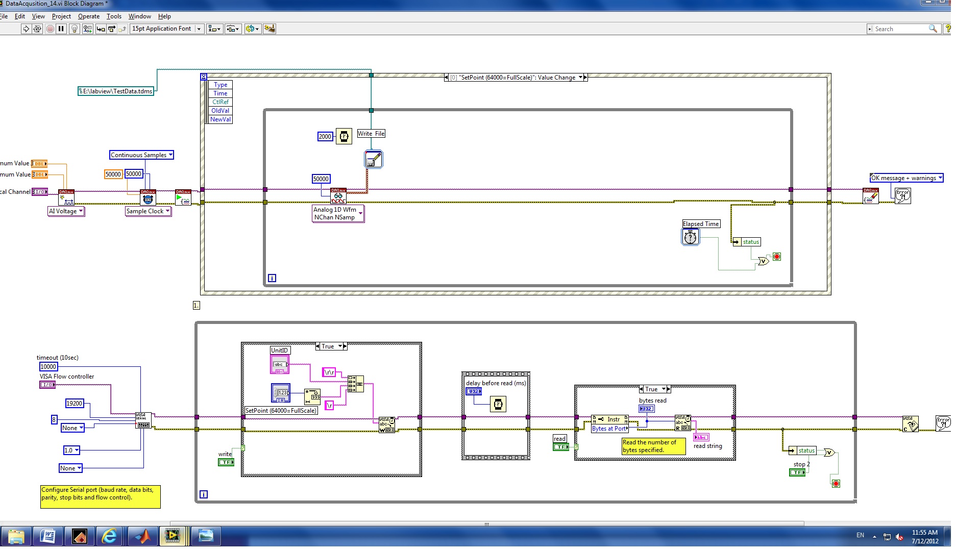Click the Step Over button
Viewport: 980px width, 551px height.
[112, 29]
